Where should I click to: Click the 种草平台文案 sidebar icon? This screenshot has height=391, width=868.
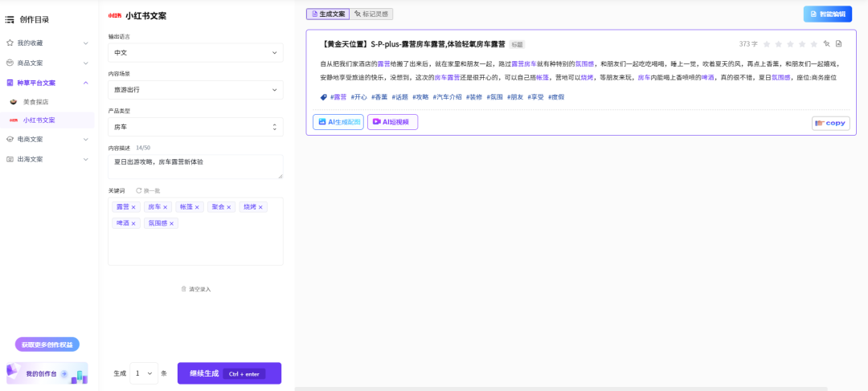(x=10, y=83)
